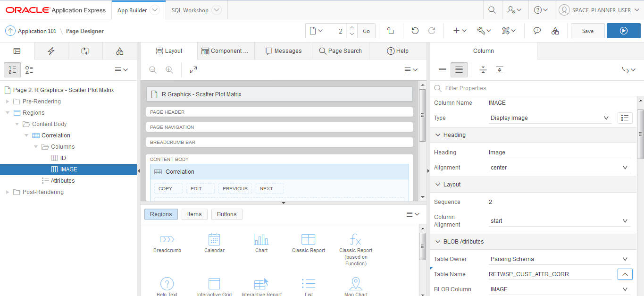
Task: Expand all property groups icon
Action: [500, 70]
